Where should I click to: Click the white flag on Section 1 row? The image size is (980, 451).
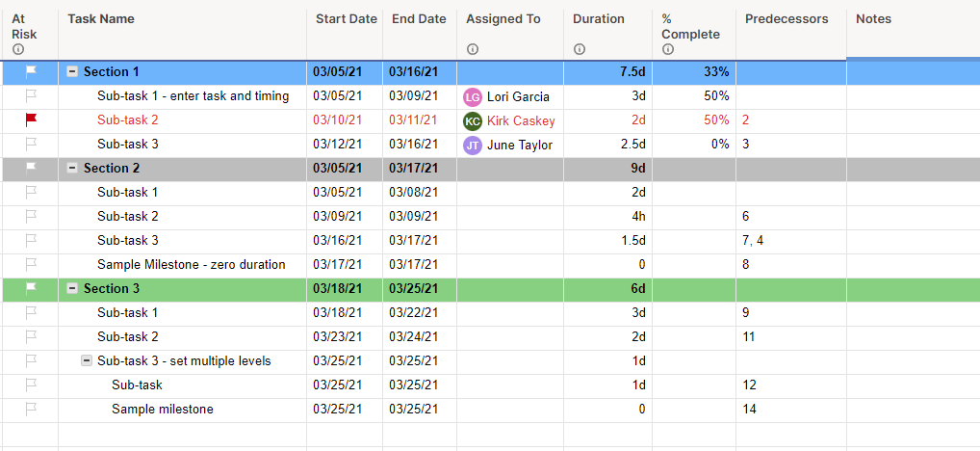coord(31,71)
